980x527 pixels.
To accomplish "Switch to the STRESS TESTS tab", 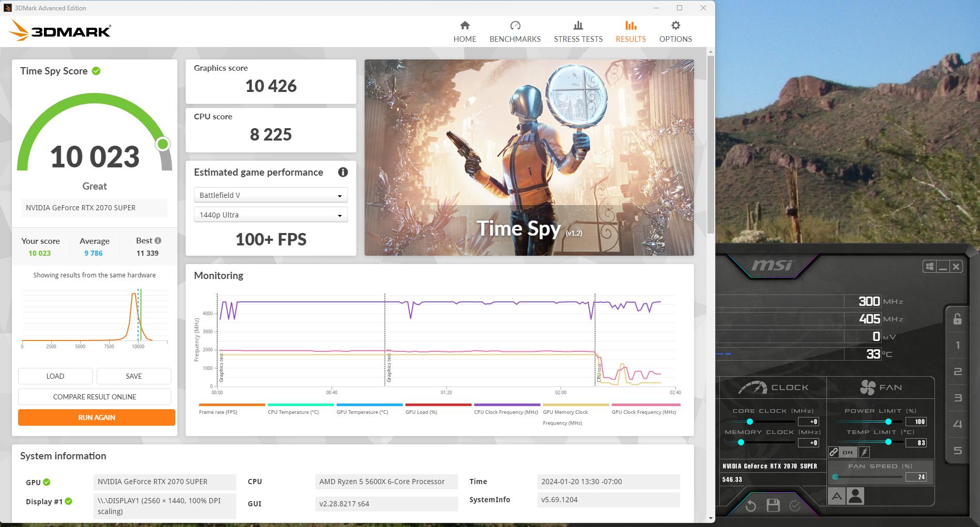I will [x=578, y=32].
